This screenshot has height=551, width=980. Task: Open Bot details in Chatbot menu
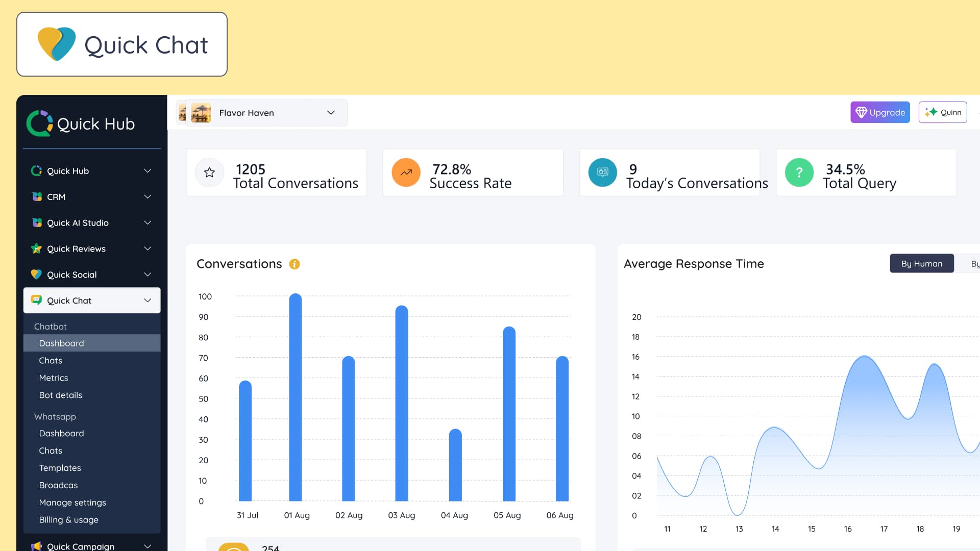[x=61, y=395]
